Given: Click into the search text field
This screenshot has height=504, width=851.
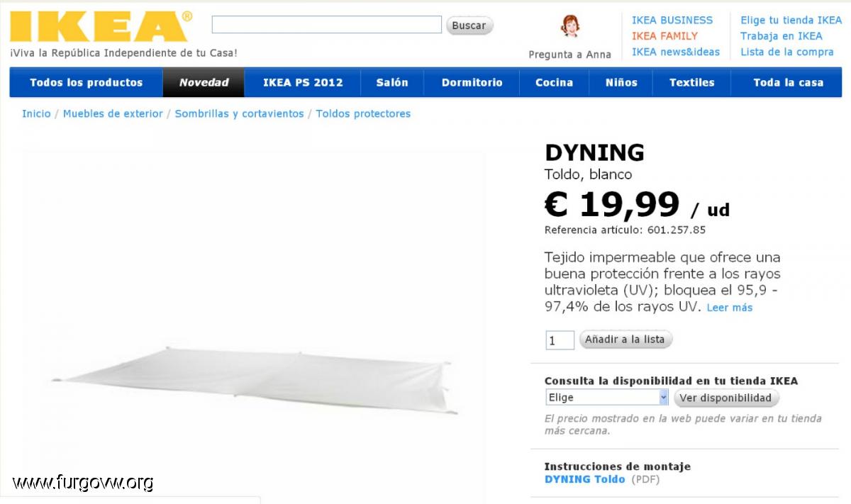Looking at the screenshot, I should coord(326,25).
